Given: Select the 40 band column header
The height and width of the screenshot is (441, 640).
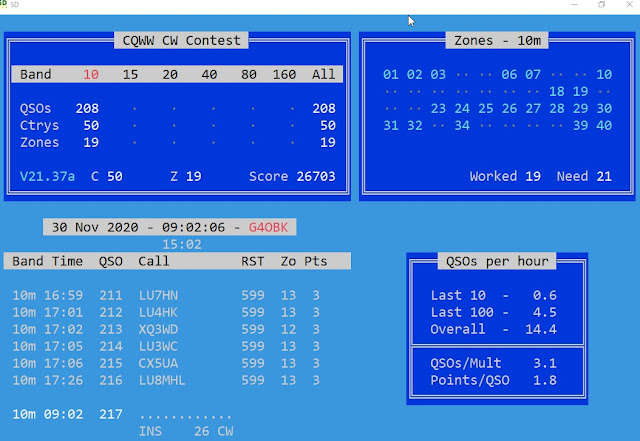Looking at the screenshot, I should coord(209,74).
